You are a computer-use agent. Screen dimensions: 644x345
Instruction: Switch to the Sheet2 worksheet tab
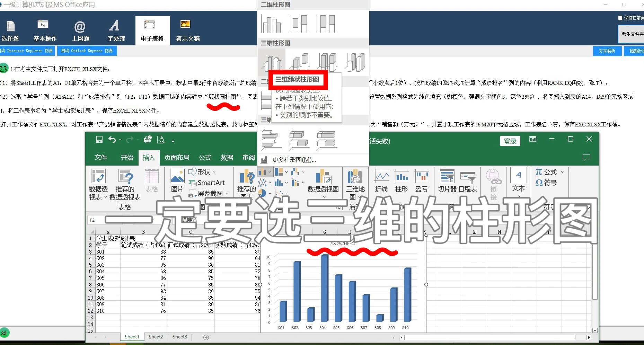(156, 336)
